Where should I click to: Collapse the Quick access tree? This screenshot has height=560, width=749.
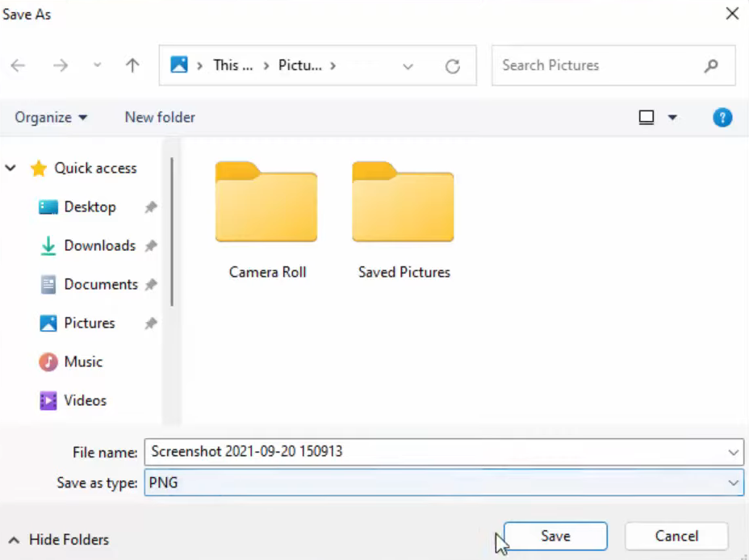tap(11, 168)
